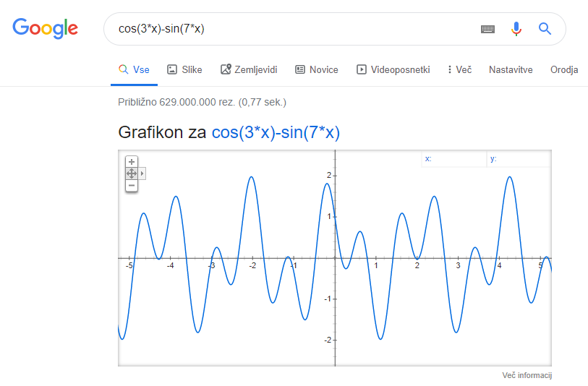Image resolution: width=588 pixels, height=386 pixels.
Task: Select the Vse results tab
Action: click(x=134, y=69)
